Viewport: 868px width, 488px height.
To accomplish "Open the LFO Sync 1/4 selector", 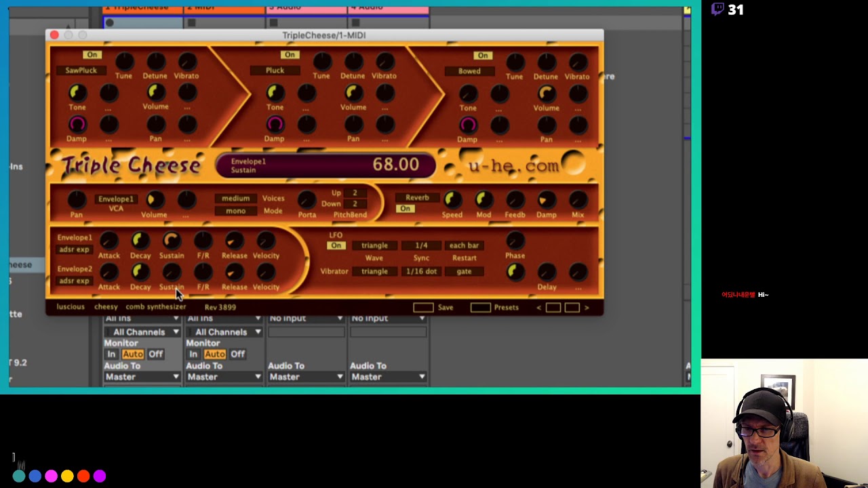I will [421, 245].
